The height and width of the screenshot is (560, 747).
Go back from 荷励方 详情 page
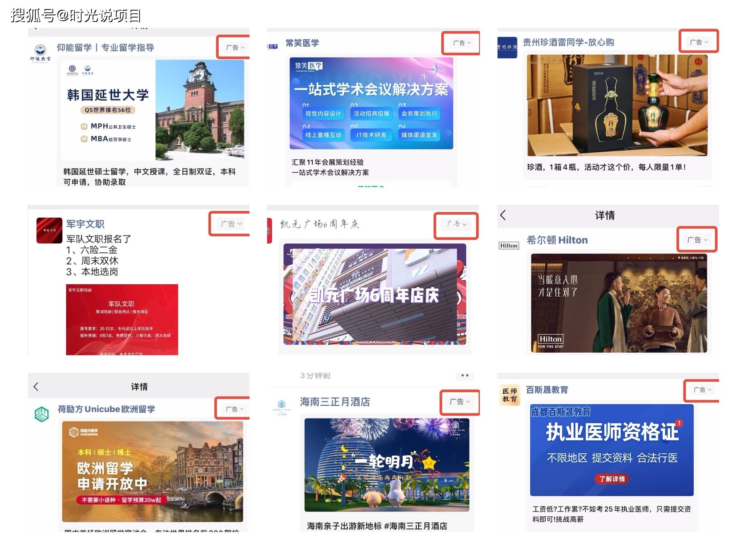[36, 387]
